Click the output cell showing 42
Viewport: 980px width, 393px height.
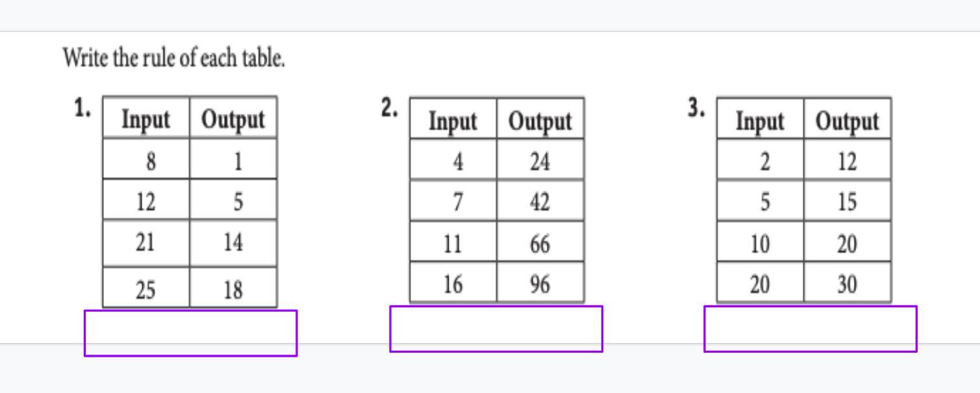tap(540, 201)
